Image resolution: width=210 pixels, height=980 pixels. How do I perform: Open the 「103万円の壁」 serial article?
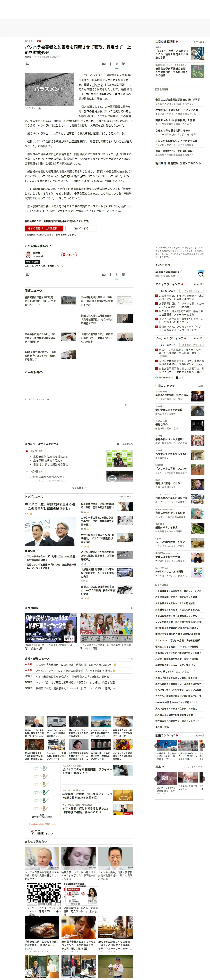click(172, 54)
